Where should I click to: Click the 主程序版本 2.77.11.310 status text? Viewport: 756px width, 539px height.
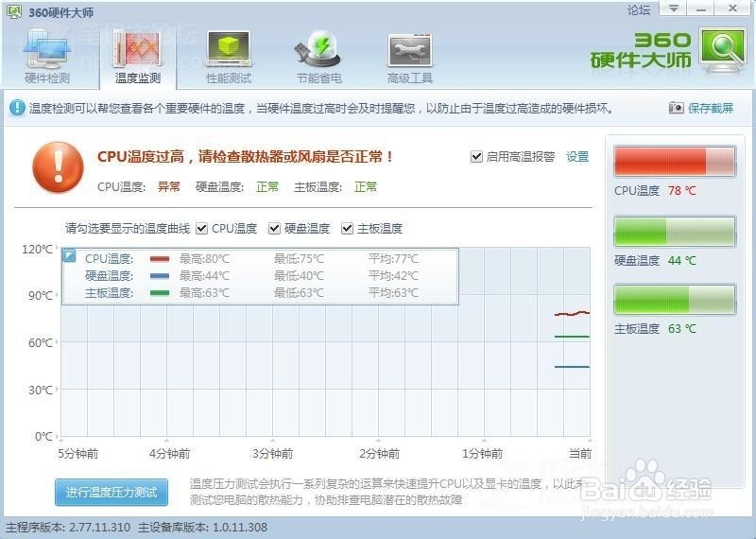68,527
